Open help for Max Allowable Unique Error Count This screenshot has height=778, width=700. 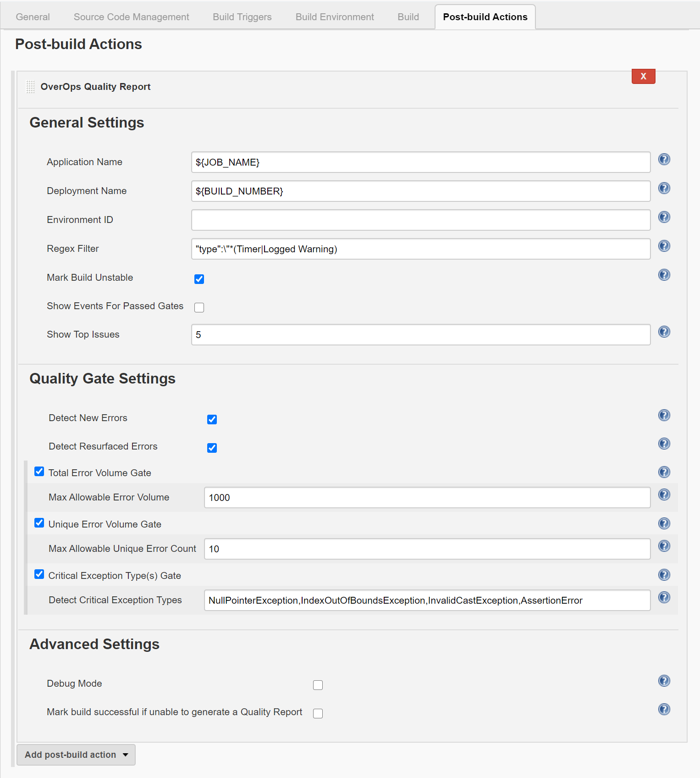click(664, 546)
